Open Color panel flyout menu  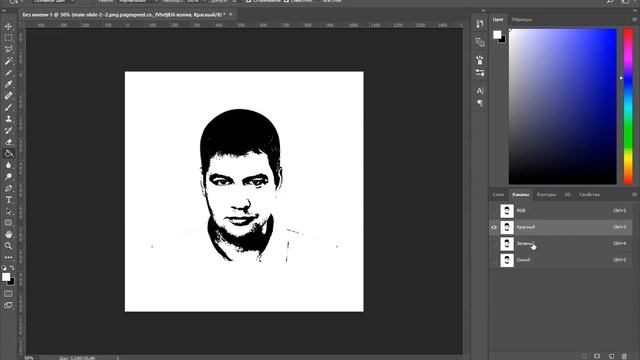coord(634,19)
